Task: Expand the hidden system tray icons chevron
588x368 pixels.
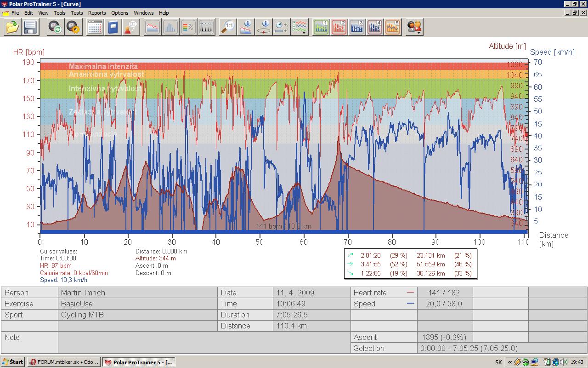Action: pyautogui.click(x=510, y=362)
